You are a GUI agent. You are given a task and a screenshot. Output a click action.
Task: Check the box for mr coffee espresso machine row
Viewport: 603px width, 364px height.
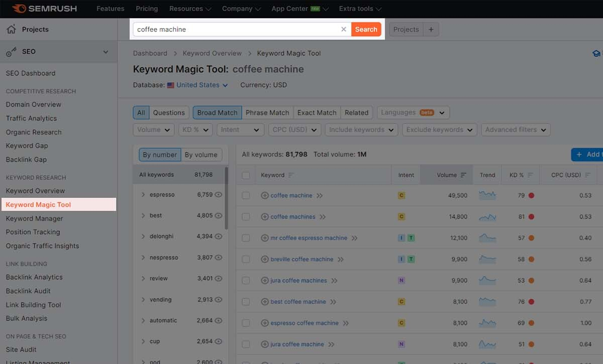pos(246,238)
